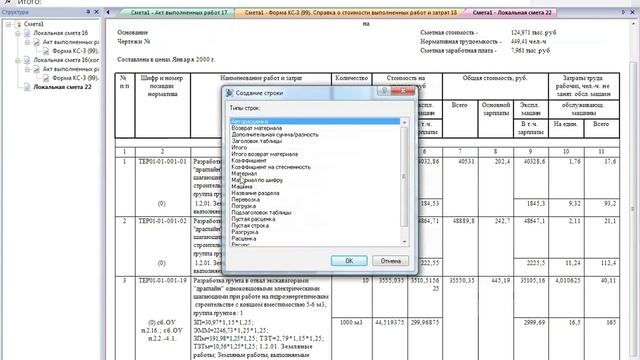This screenshot has height=360, width=640.
Task: Select "Заголовок таблицы" row type
Action: tap(315, 141)
